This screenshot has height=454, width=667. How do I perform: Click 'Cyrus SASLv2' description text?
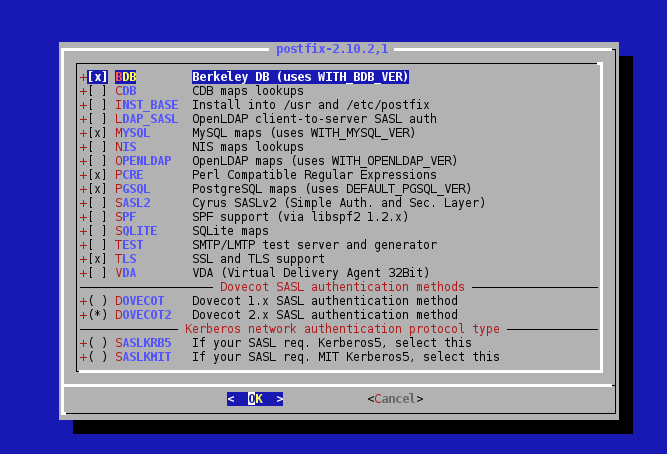234,203
